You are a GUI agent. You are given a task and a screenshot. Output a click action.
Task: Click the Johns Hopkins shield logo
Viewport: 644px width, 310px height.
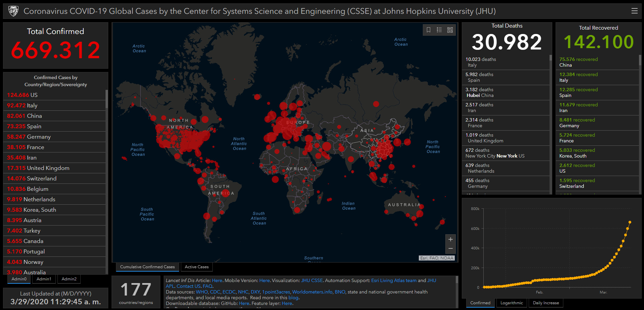13,11
